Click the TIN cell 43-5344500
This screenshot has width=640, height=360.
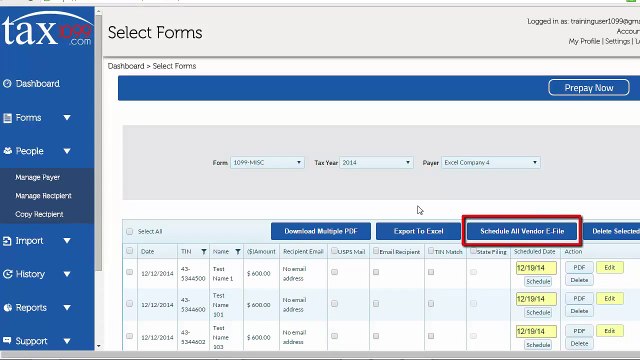193,273
